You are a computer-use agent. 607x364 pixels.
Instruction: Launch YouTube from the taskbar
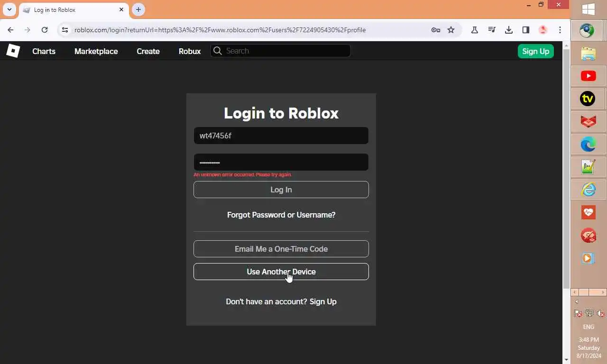[589, 76]
